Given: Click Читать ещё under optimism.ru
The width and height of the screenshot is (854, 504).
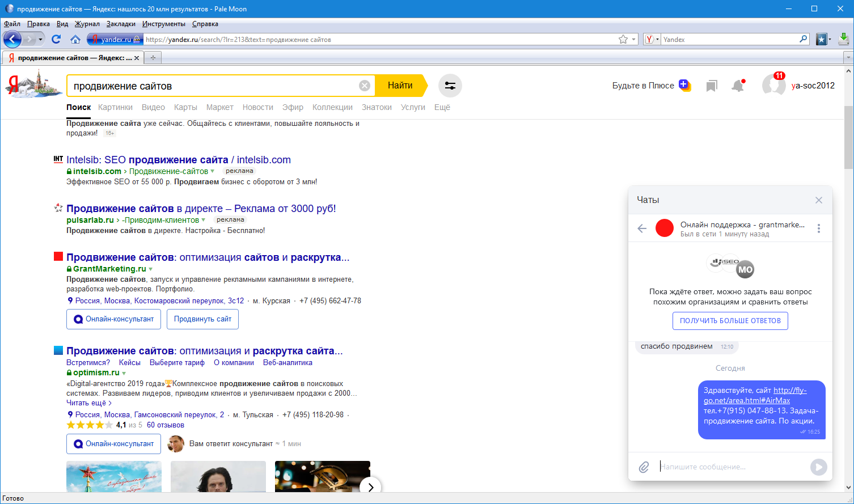Looking at the screenshot, I should (x=89, y=403).
